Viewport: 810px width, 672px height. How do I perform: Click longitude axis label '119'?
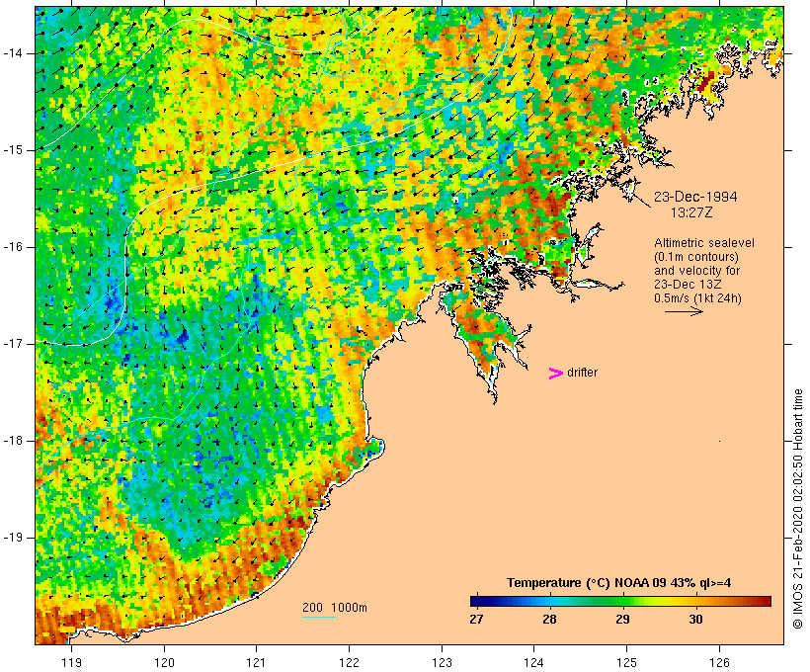click(71, 662)
